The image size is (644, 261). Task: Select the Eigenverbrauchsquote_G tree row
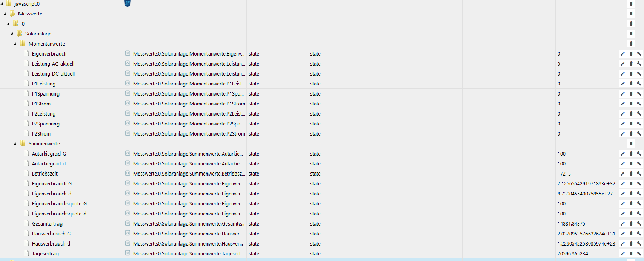59,203
